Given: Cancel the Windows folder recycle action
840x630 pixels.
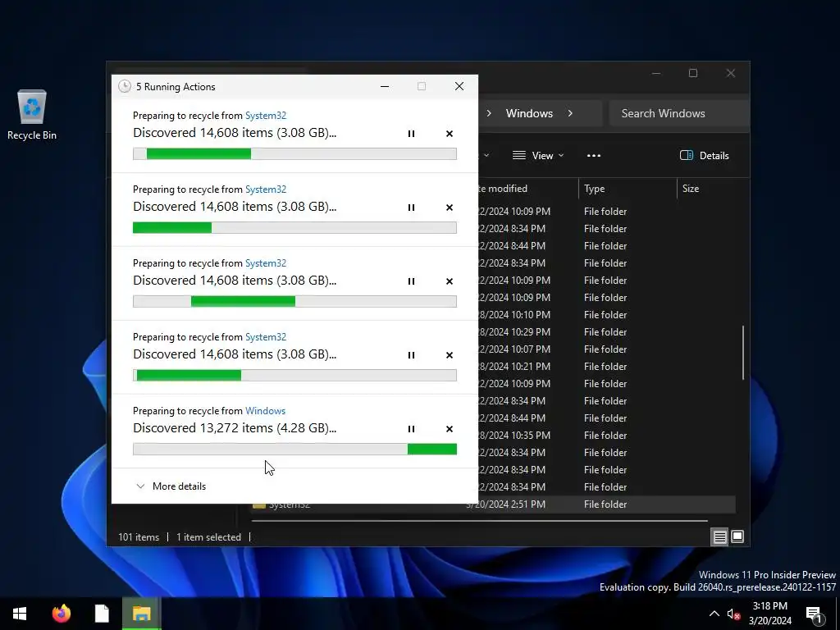Looking at the screenshot, I should point(450,429).
